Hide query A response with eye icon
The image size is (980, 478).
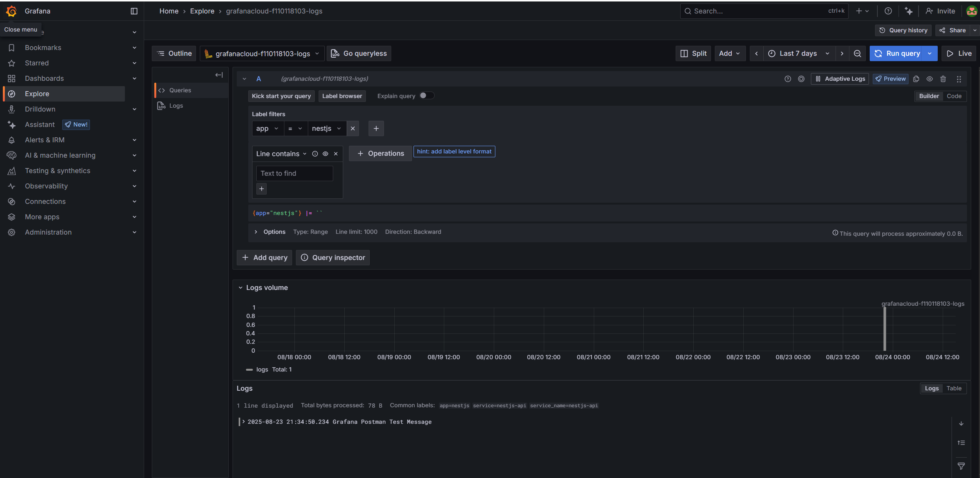coord(929,79)
